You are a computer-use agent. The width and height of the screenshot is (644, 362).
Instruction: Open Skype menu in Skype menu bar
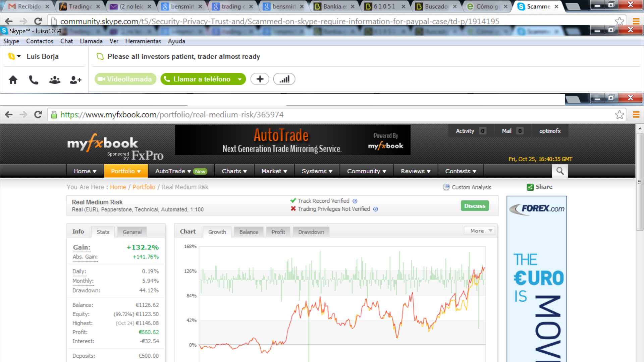pyautogui.click(x=11, y=41)
